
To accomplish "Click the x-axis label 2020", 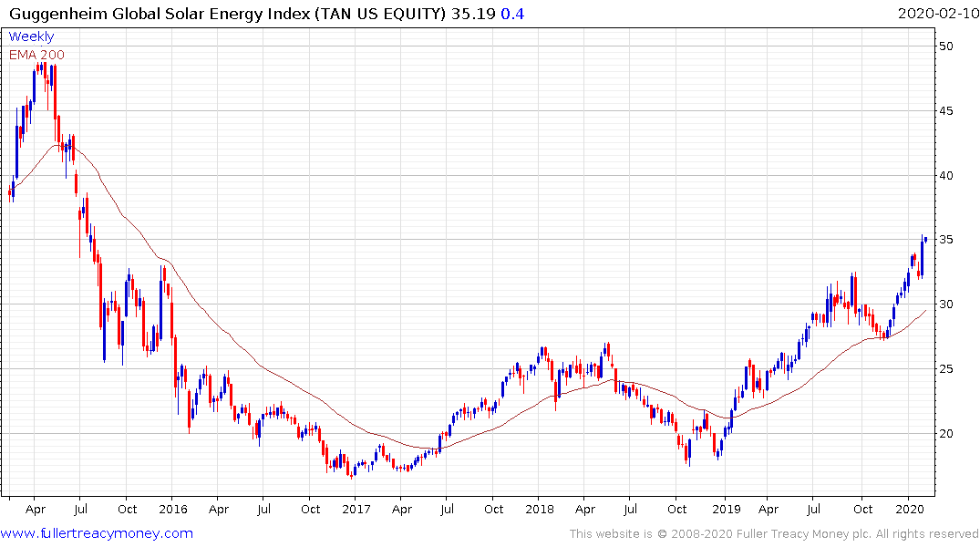I will coord(910,509).
